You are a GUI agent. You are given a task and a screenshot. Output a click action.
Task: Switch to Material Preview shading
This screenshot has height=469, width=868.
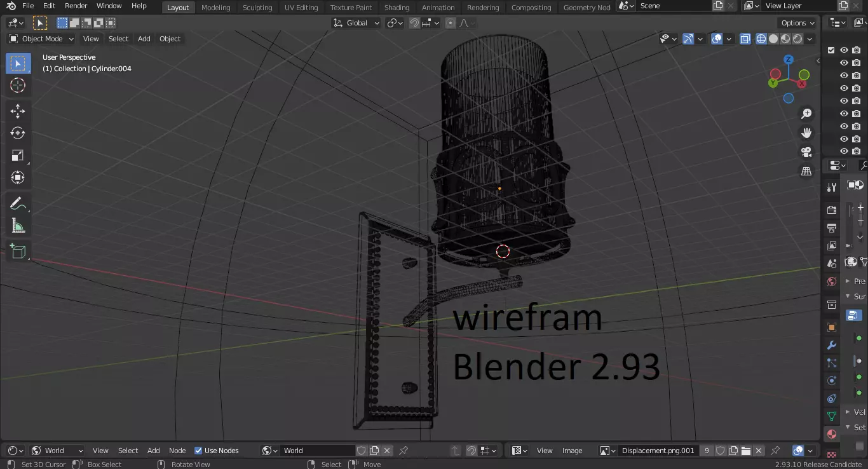tap(785, 39)
